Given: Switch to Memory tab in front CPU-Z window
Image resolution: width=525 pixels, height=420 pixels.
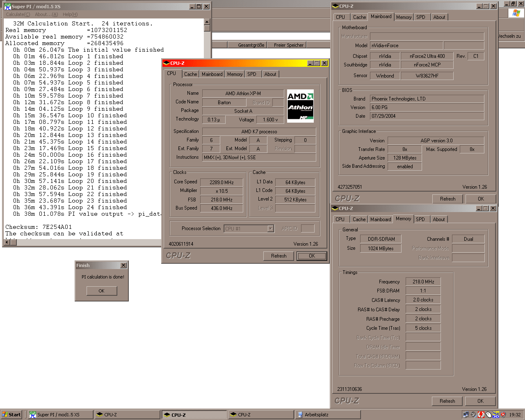Looking at the screenshot, I should tap(235, 74).
